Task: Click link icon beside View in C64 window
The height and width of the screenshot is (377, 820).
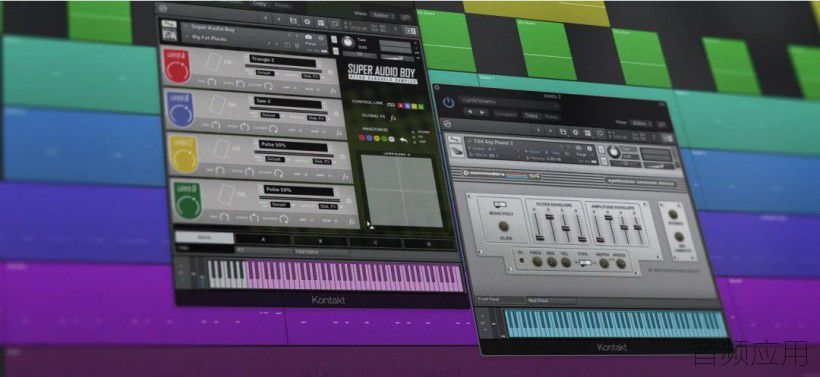Action: pyautogui.click(x=662, y=123)
